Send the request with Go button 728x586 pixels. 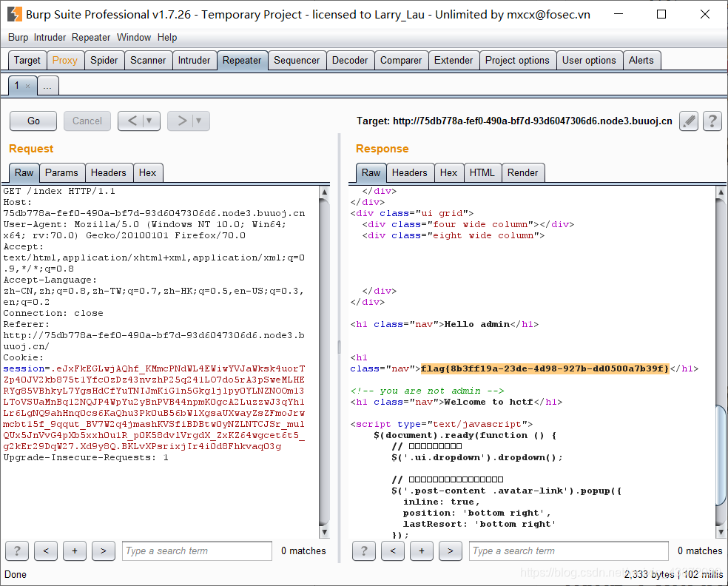(x=33, y=121)
